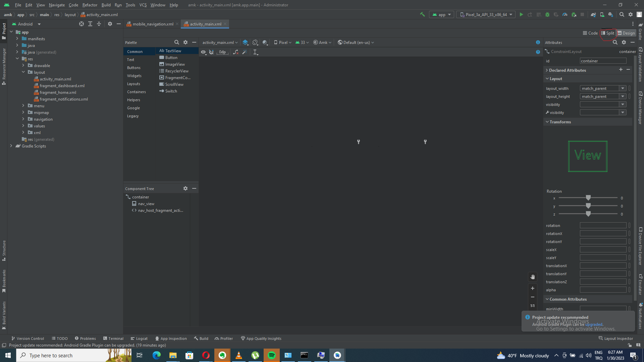Screen dimensions: 644x362
Task: Drag the X rotation slider
Action: point(588,198)
